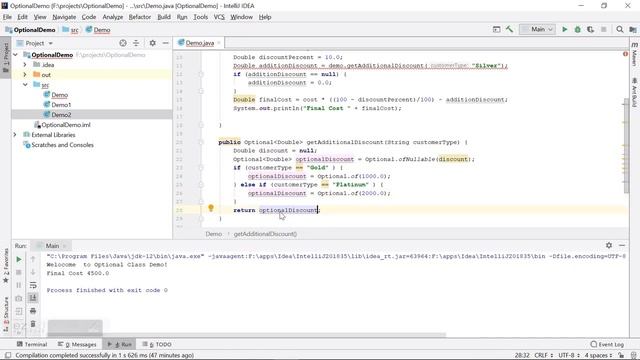
Task: Click error indicator at editor top right
Action: coord(625,54)
